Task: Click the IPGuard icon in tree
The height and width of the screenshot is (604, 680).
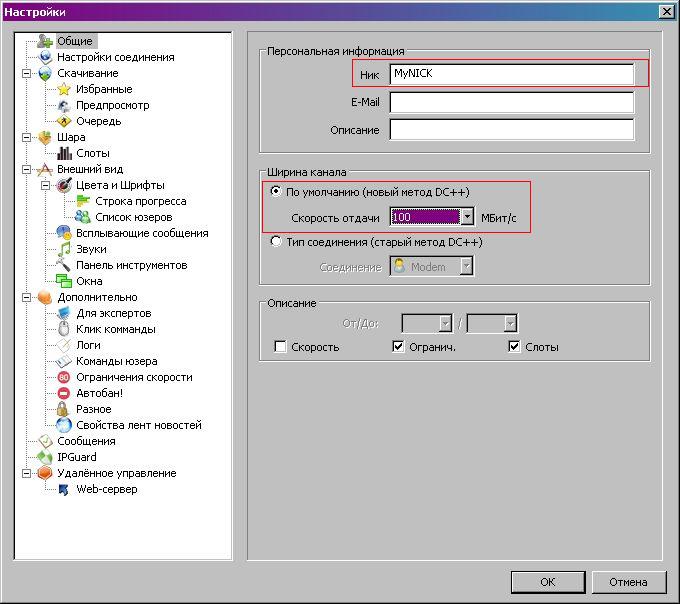Action: 45,457
